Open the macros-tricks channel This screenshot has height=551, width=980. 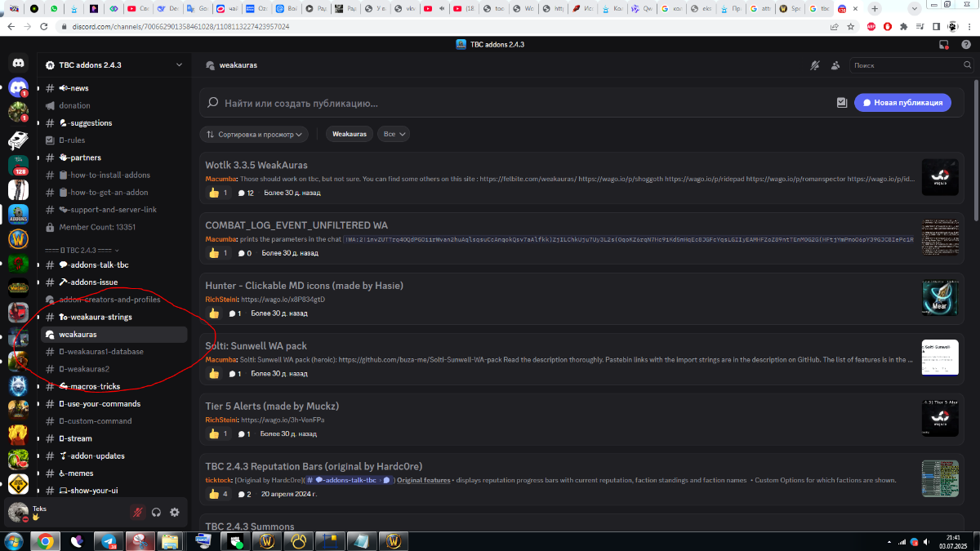(114, 387)
